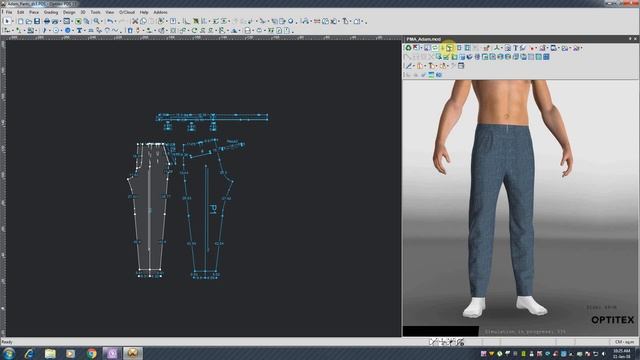Screen dimensions: 640x360
Task: Pin the PMA_Adam.mod 3D panel
Action: (x=630, y=39)
